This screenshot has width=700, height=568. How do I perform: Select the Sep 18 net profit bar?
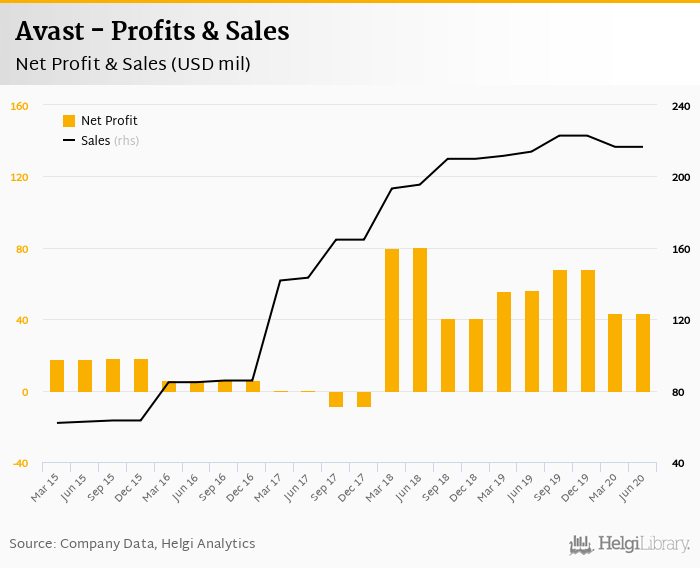(x=448, y=355)
